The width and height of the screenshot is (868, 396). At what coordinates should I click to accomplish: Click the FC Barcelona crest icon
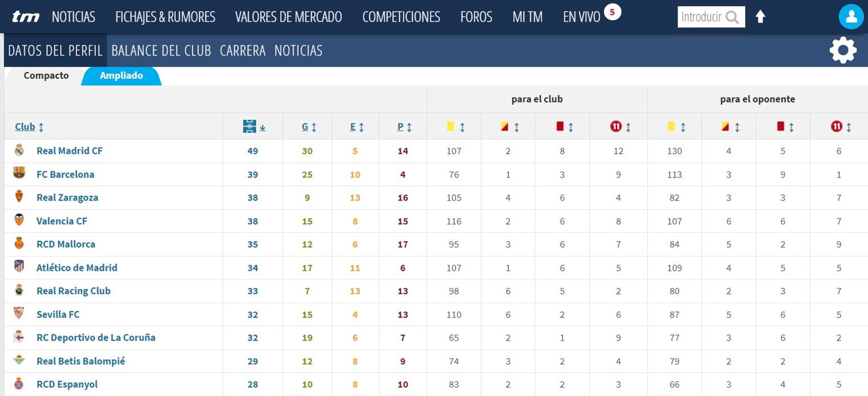tap(19, 174)
